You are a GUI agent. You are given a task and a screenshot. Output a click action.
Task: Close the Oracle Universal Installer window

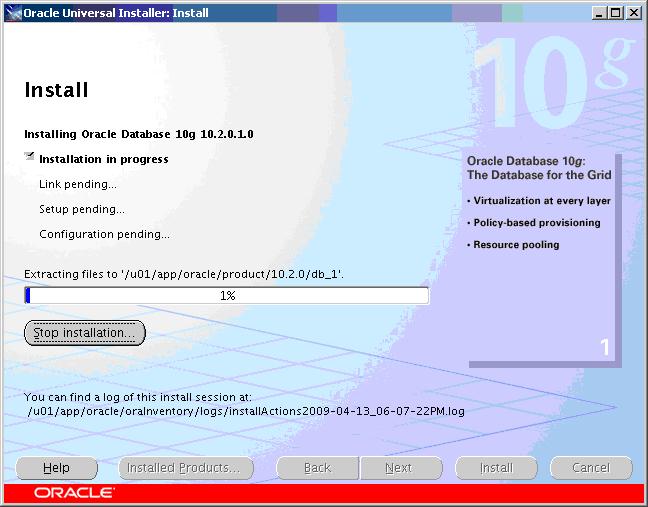634,13
